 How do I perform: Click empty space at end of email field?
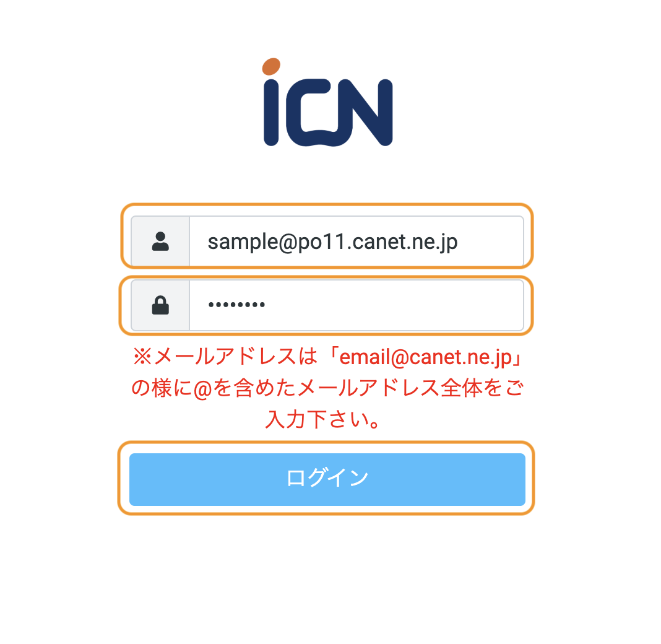tap(491, 241)
